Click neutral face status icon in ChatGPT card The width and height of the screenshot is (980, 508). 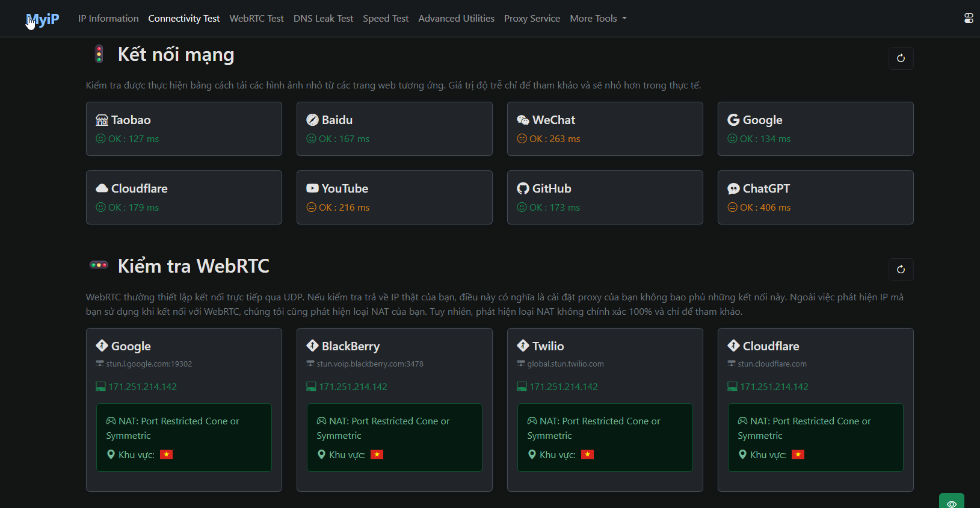coord(732,207)
